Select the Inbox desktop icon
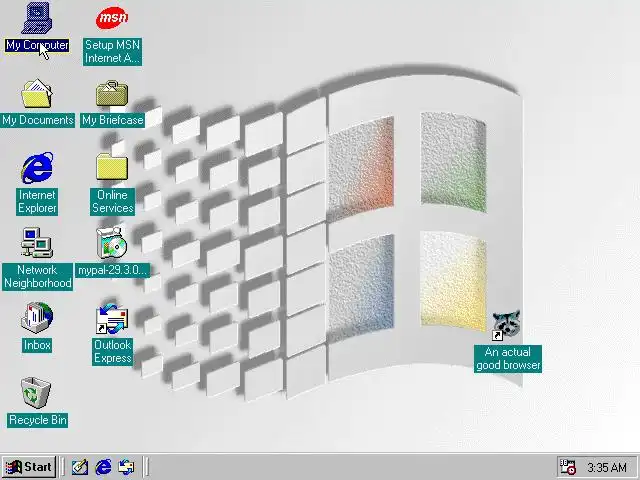Image resolution: width=640 pixels, height=480 pixels. pyautogui.click(x=37, y=318)
